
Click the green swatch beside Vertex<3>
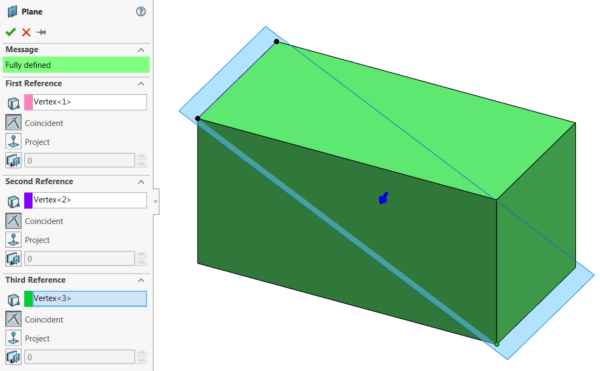(x=28, y=299)
